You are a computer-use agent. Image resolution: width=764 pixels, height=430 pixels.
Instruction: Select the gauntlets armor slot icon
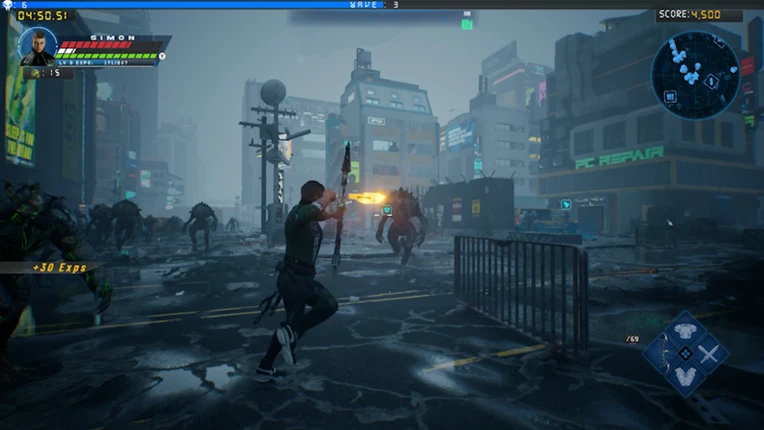686,375
